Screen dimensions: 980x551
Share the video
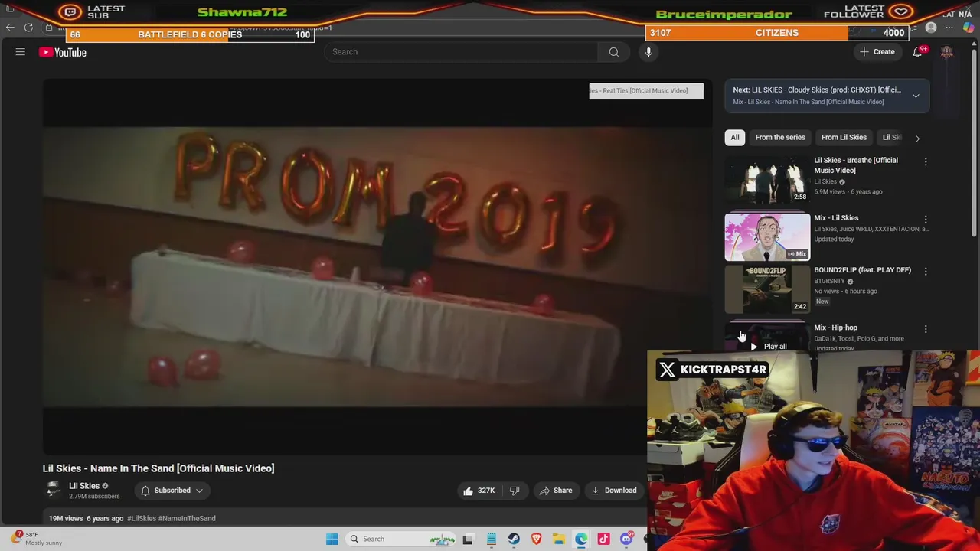(x=556, y=491)
